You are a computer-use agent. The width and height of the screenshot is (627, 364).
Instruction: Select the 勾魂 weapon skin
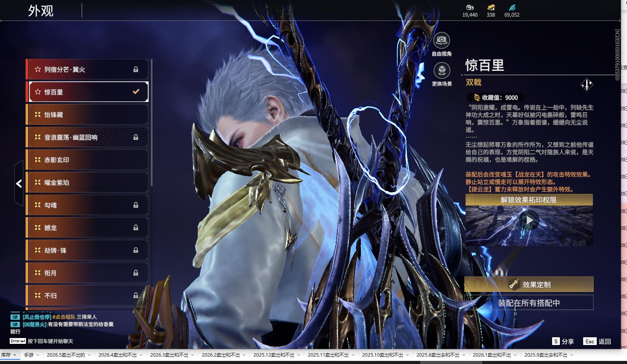(87, 205)
